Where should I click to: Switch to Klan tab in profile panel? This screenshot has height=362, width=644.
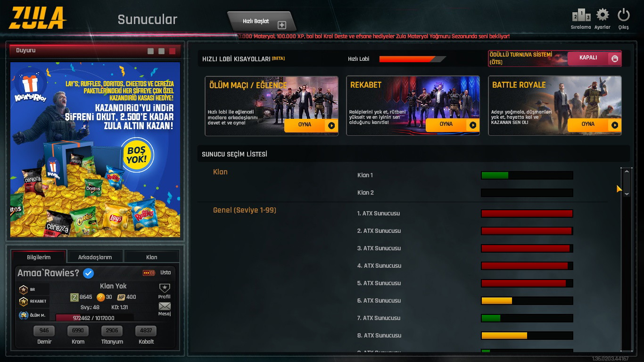152,257
